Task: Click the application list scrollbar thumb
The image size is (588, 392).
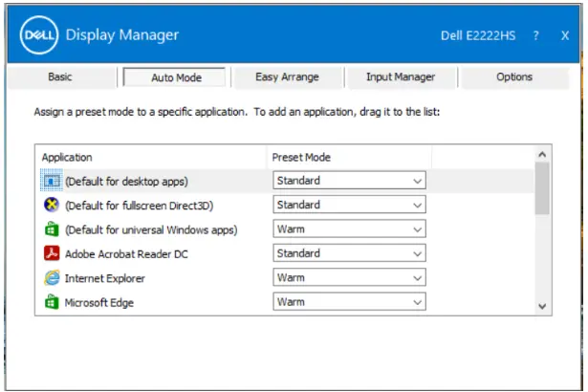Action: pyautogui.click(x=542, y=188)
